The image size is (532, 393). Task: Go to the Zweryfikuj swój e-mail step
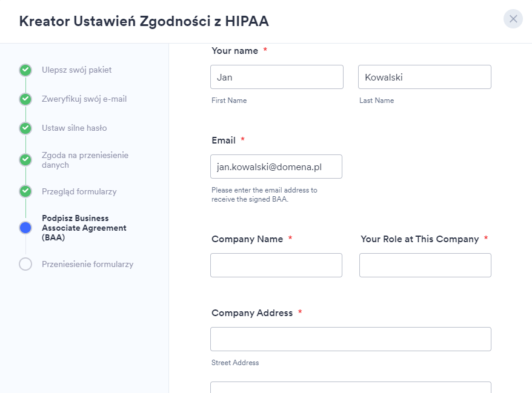tap(84, 99)
